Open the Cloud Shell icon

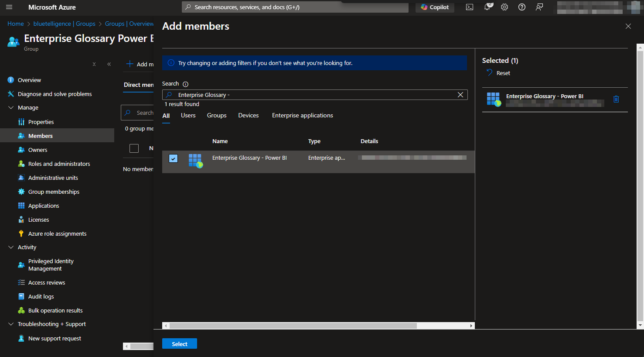coord(470,7)
